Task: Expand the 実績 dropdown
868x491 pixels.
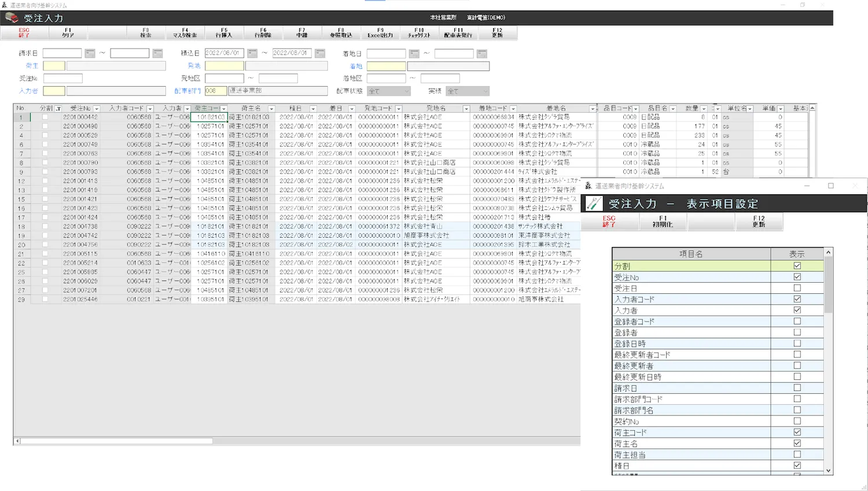Action: (x=485, y=91)
